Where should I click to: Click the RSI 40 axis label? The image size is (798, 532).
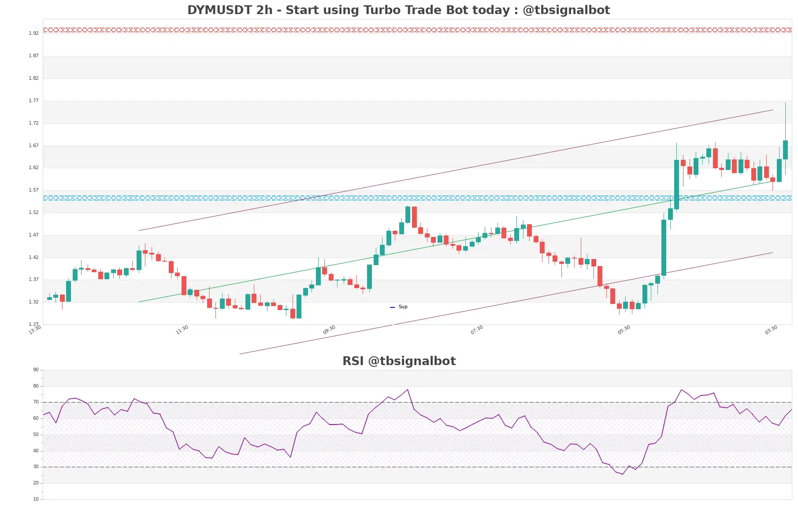point(36,451)
